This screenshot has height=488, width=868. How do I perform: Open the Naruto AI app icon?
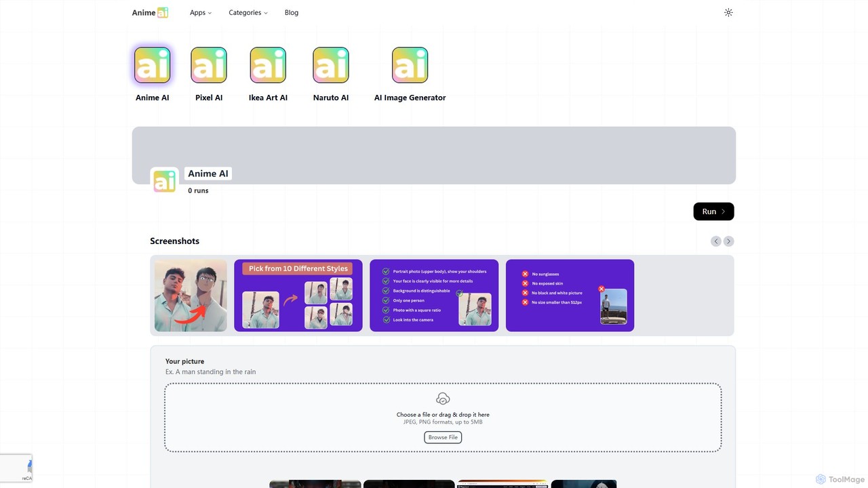tap(331, 65)
